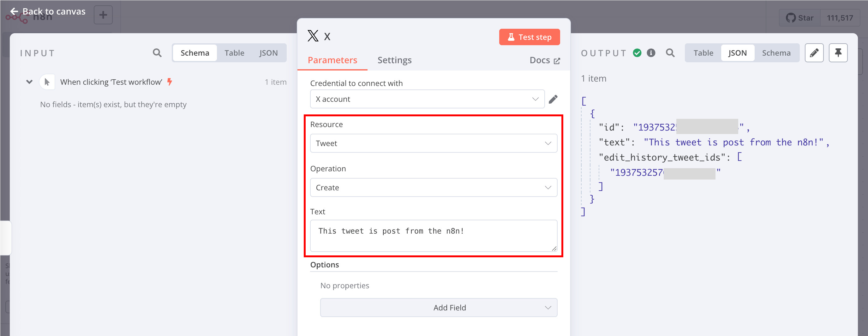Edit output with pencil button
868x336 pixels.
pyautogui.click(x=814, y=53)
